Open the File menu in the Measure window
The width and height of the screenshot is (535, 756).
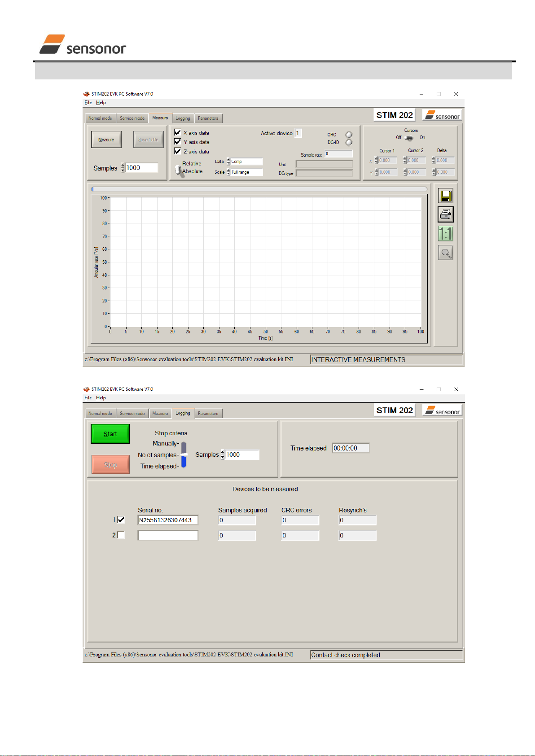point(88,103)
